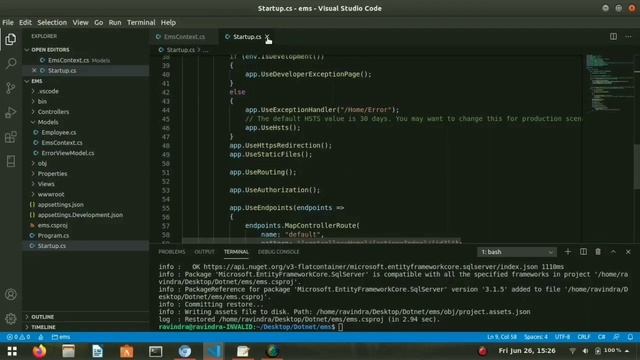The image size is (640, 360).
Task: Click errors and warnings count in status bar
Action: tap(18, 337)
